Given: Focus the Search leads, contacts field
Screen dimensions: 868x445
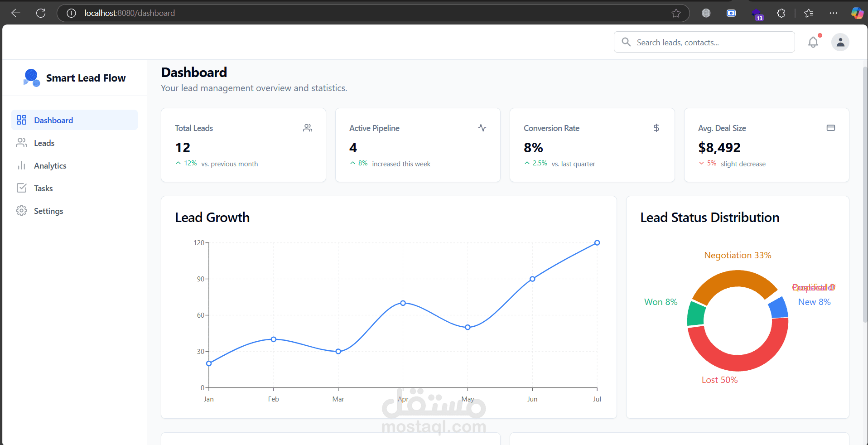Looking at the screenshot, I should (x=704, y=42).
